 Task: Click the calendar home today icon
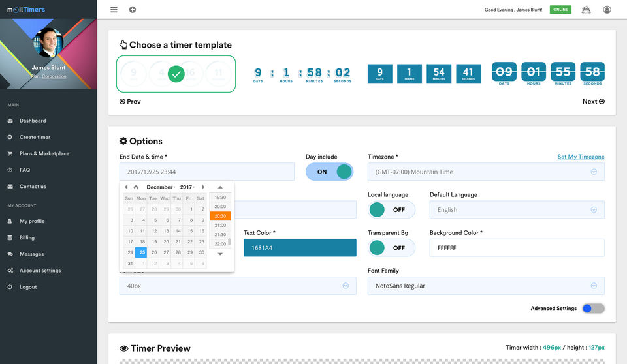coord(136,187)
